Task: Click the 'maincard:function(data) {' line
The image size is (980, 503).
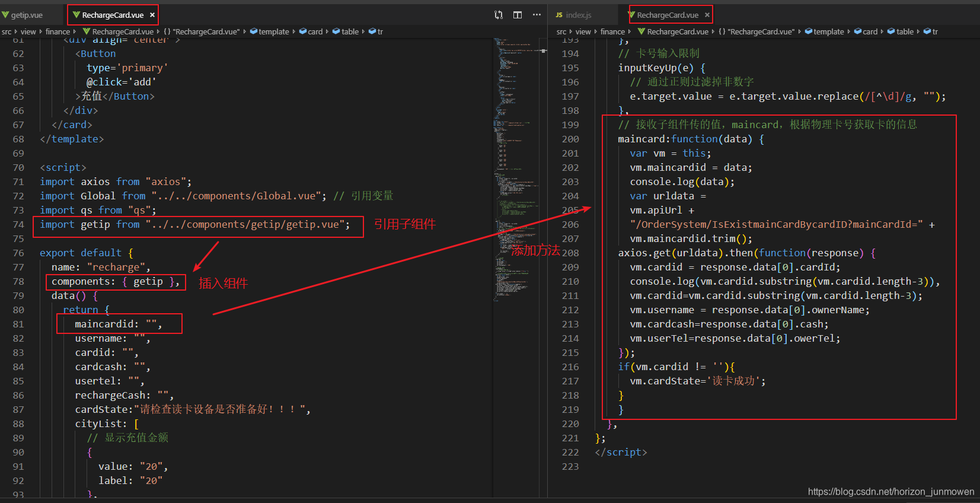Action: (691, 139)
